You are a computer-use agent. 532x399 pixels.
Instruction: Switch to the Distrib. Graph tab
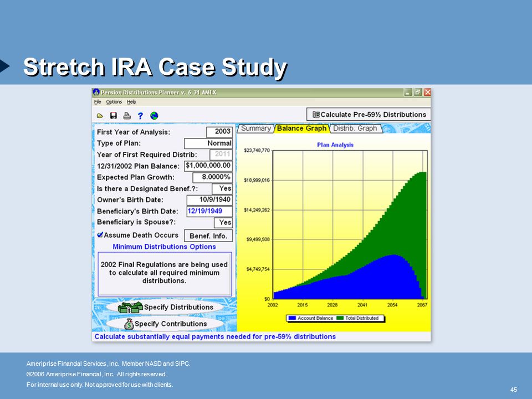click(x=355, y=129)
